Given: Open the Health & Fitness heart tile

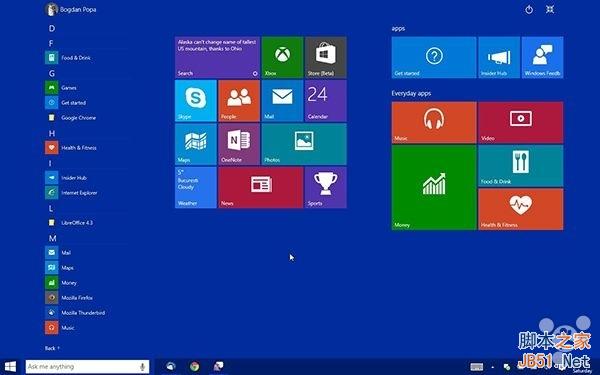Looking at the screenshot, I should click(x=521, y=209).
